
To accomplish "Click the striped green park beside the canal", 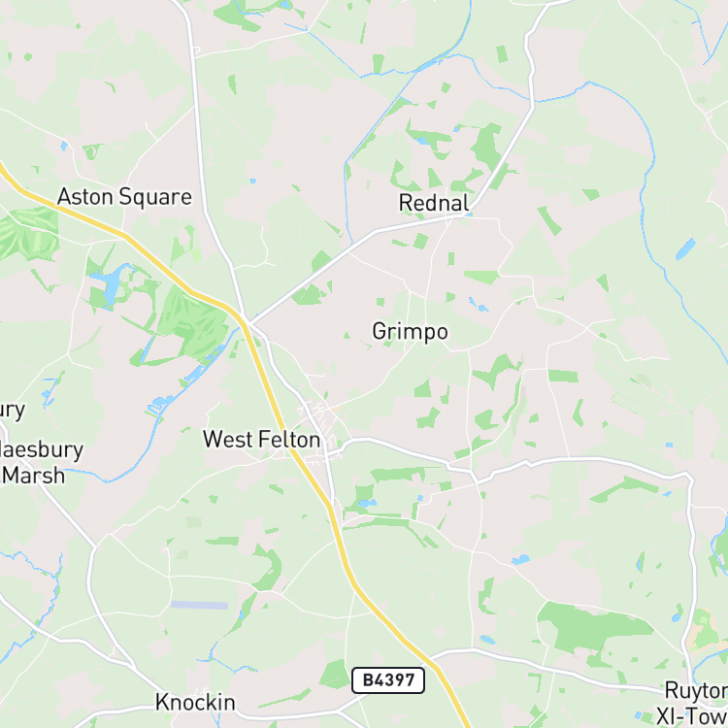I will (196, 321).
